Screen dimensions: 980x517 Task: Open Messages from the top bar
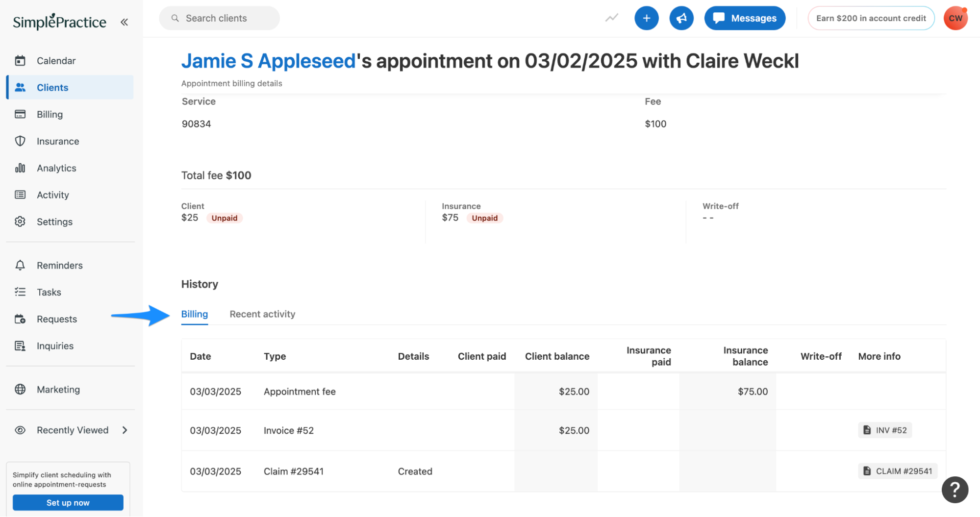745,18
